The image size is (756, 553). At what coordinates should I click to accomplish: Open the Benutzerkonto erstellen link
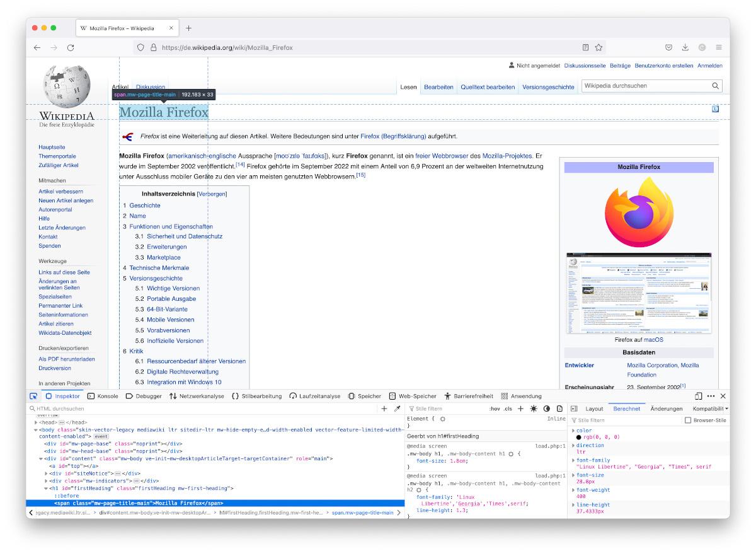tap(663, 66)
